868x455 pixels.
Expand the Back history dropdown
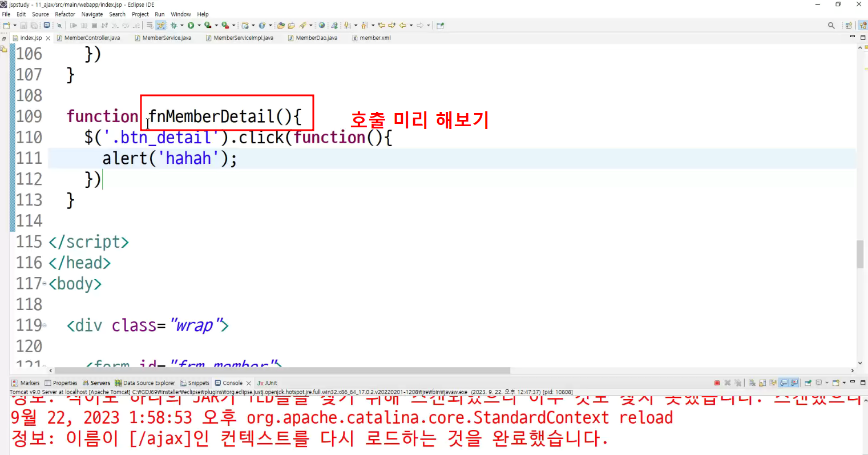pyautogui.click(x=411, y=25)
